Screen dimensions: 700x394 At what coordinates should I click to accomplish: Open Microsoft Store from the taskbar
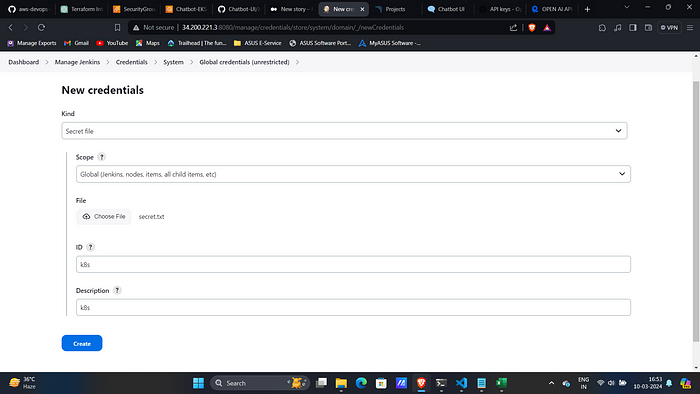(381, 383)
